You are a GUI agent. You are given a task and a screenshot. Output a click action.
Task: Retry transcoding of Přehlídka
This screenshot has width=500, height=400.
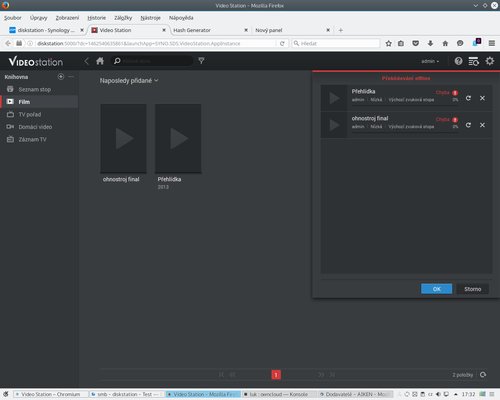[468, 98]
